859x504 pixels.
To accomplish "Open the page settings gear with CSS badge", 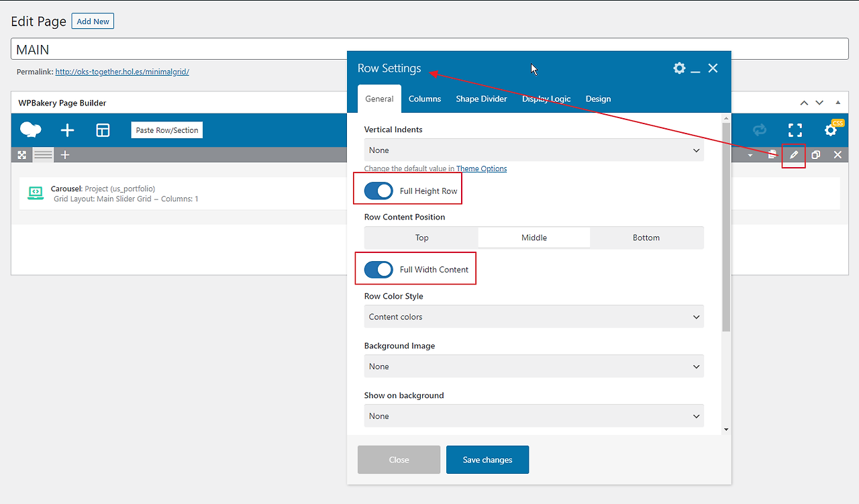I will coord(831,130).
